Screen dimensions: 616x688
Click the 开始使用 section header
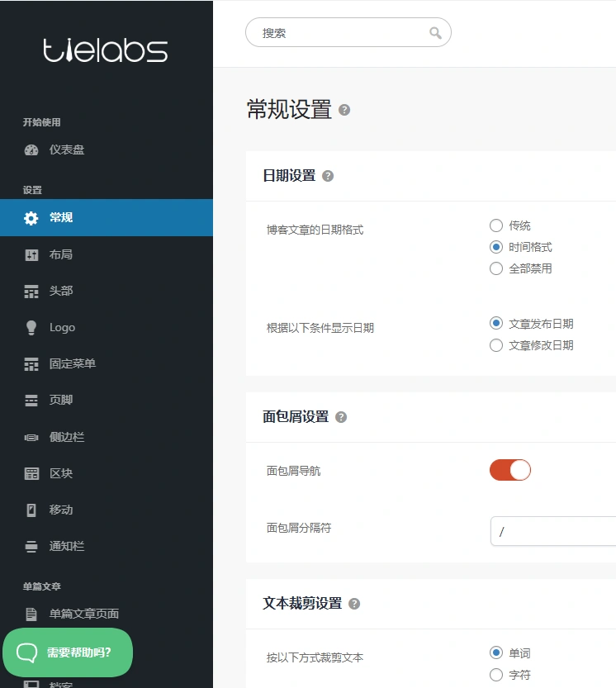click(x=42, y=122)
